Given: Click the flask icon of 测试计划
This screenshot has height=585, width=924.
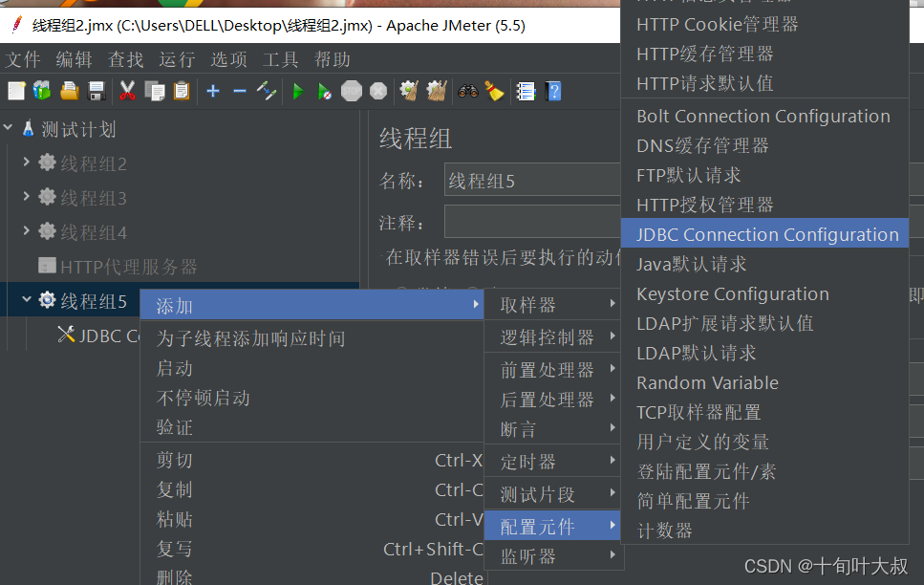Looking at the screenshot, I should coord(28,128).
